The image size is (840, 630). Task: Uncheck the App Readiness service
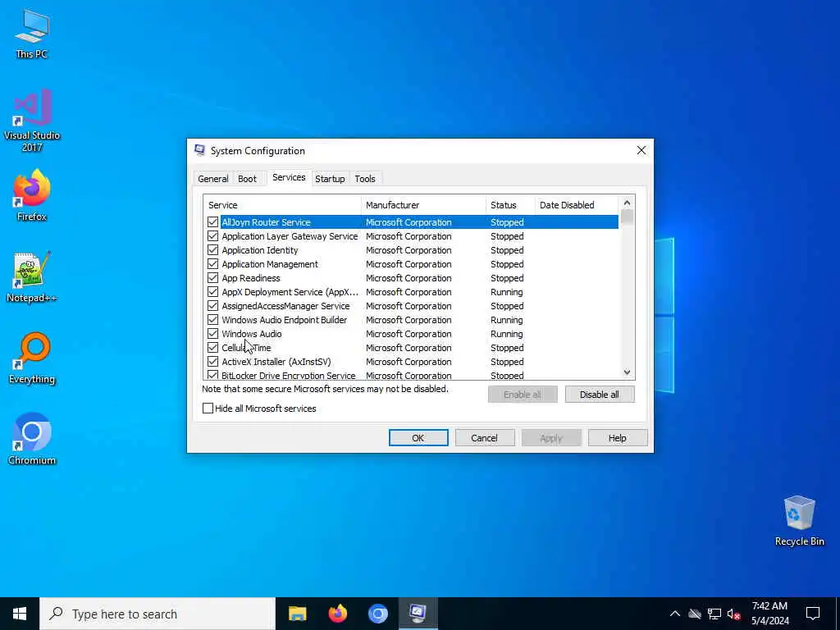tap(212, 277)
